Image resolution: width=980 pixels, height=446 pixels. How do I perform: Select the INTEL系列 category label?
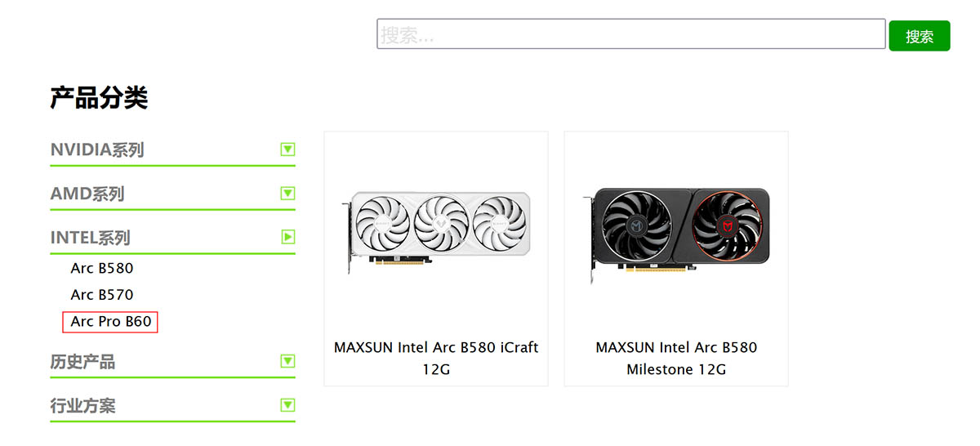click(x=91, y=238)
